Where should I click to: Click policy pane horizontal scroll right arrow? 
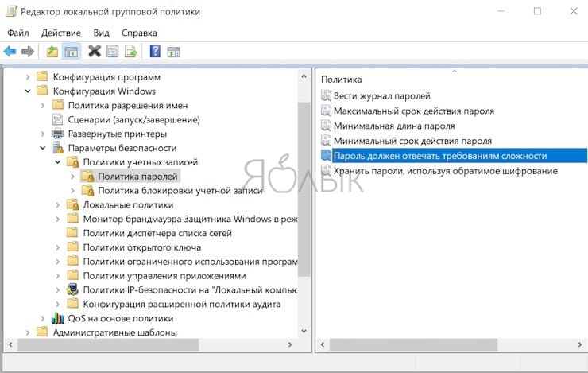tap(580, 344)
